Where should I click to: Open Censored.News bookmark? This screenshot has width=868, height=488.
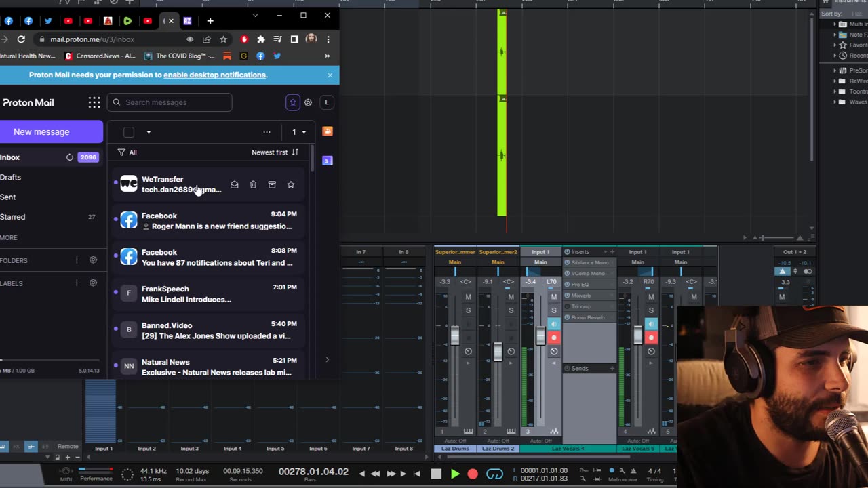pyautogui.click(x=99, y=56)
